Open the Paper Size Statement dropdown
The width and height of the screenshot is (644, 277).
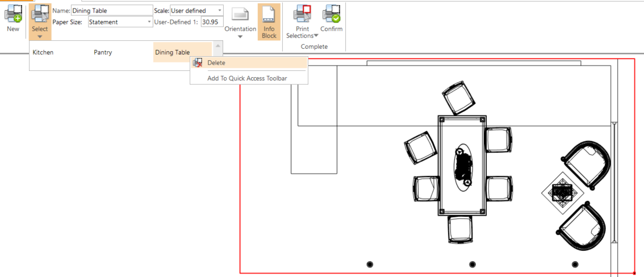[121, 22]
